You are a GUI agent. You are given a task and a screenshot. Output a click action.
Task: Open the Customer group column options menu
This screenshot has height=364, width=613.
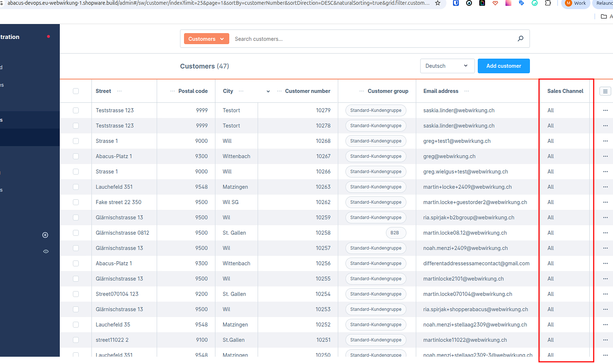(x=362, y=91)
